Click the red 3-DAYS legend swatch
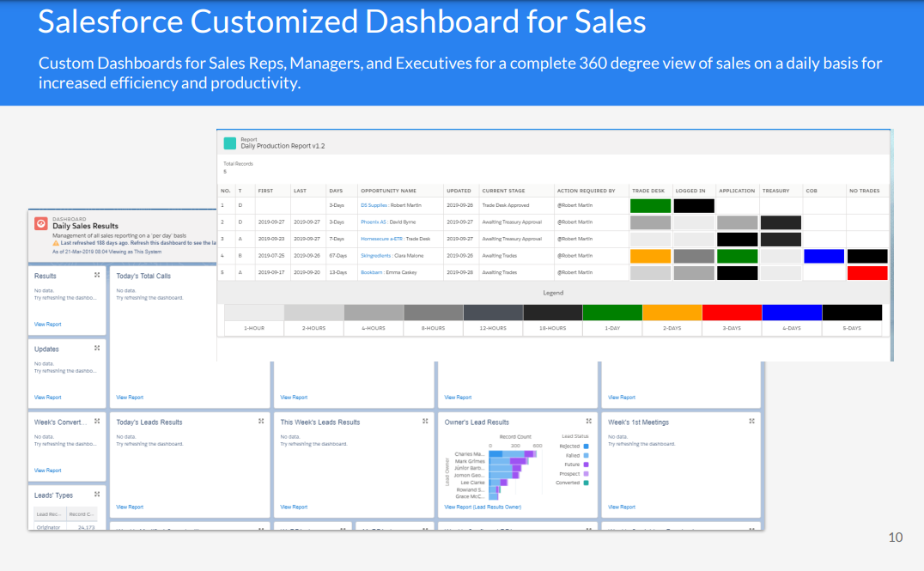The height and width of the screenshot is (571, 924). (732, 313)
